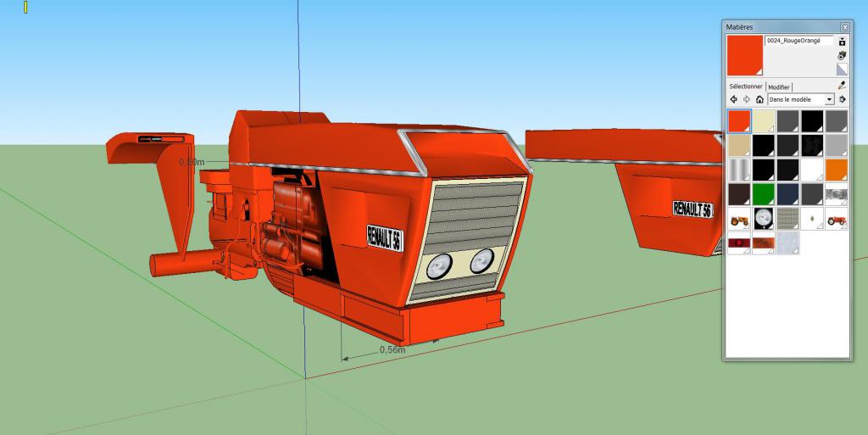This screenshot has height=435, width=868.
Task: Close the Matières panel
Action: [845, 27]
